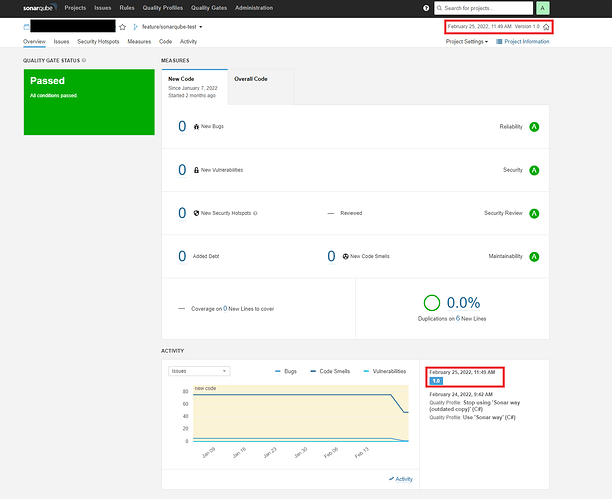Viewport: 612px width, 499px height.
Task: Open Administration in top navigation
Action: click(254, 8)
